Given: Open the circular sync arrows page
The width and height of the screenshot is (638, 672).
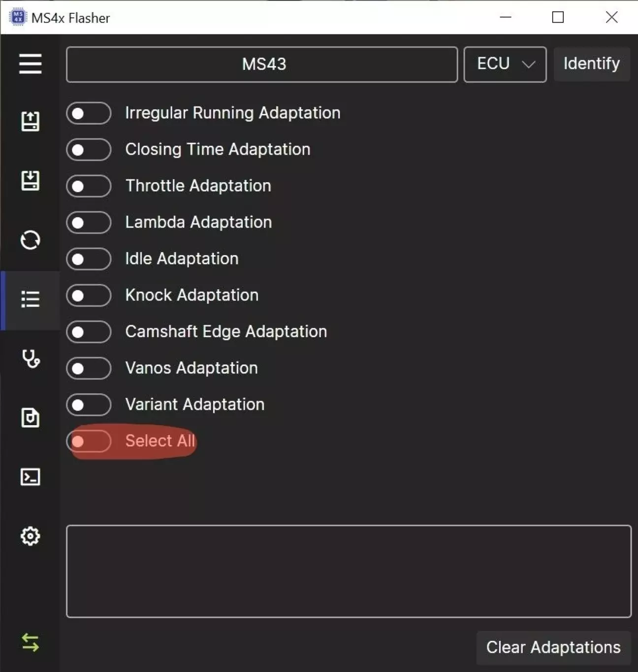Looking at the screenshot, I should (x=30, y=240).
